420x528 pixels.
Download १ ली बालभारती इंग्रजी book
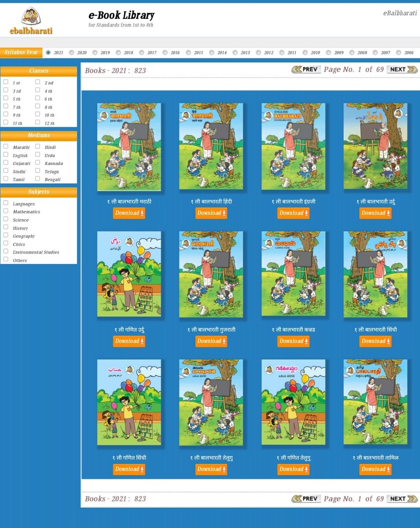coord(293,213)
